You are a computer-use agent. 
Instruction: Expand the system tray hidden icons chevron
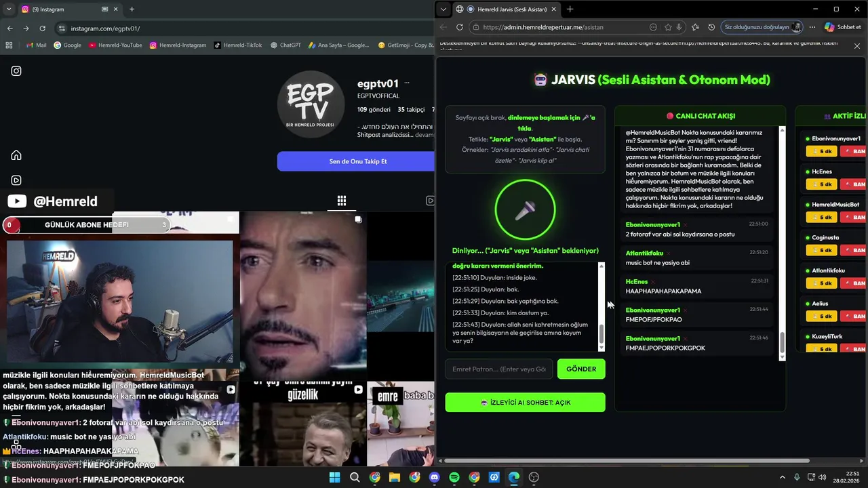tap(782, 477)
